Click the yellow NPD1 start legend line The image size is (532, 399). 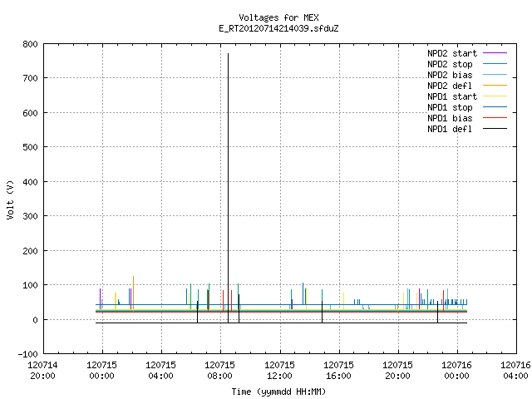point(495,96)
